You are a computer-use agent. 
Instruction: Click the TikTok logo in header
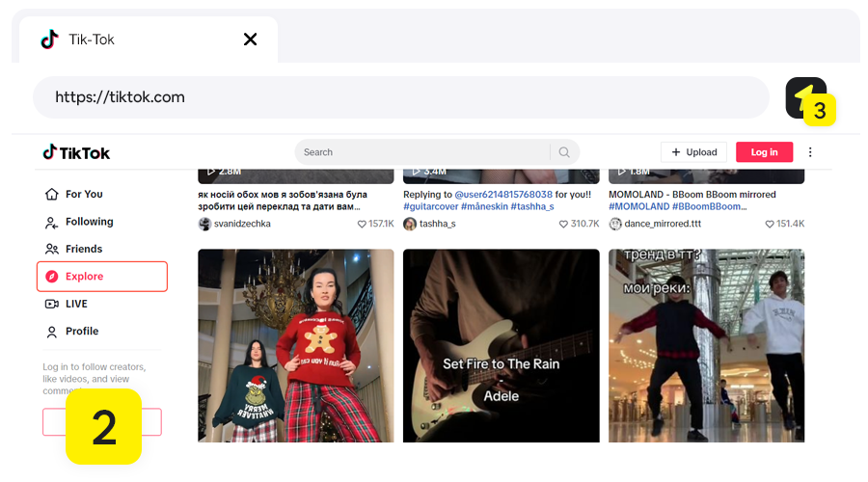point(76,152)
